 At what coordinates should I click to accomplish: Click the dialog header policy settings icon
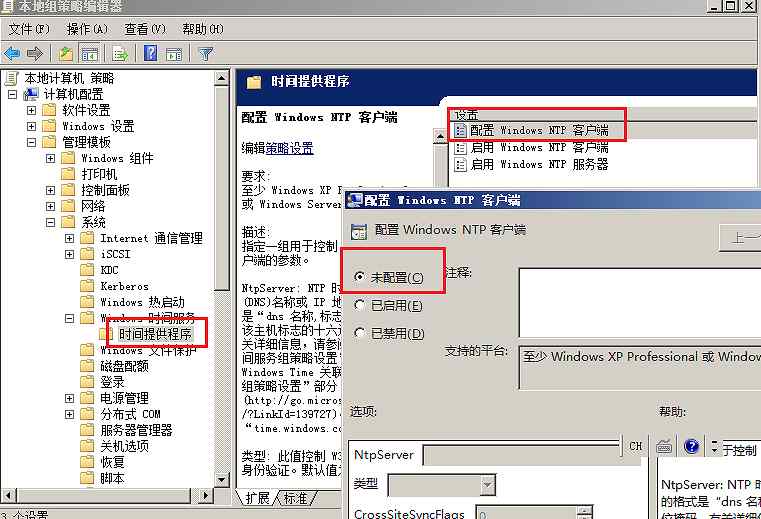(359, 232)
